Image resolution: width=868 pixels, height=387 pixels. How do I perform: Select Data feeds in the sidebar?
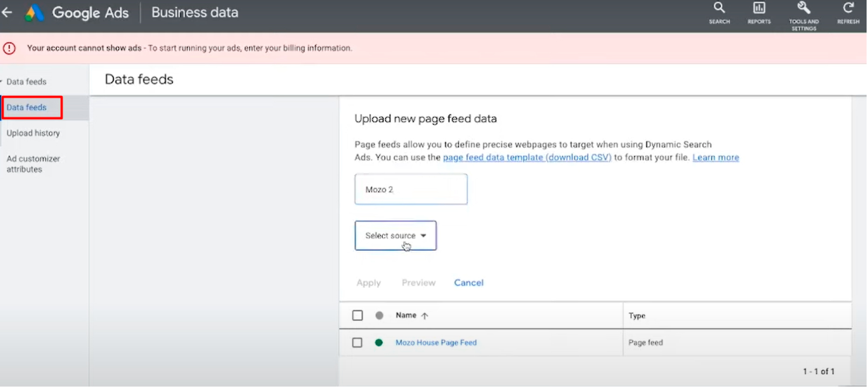point(27,108)
